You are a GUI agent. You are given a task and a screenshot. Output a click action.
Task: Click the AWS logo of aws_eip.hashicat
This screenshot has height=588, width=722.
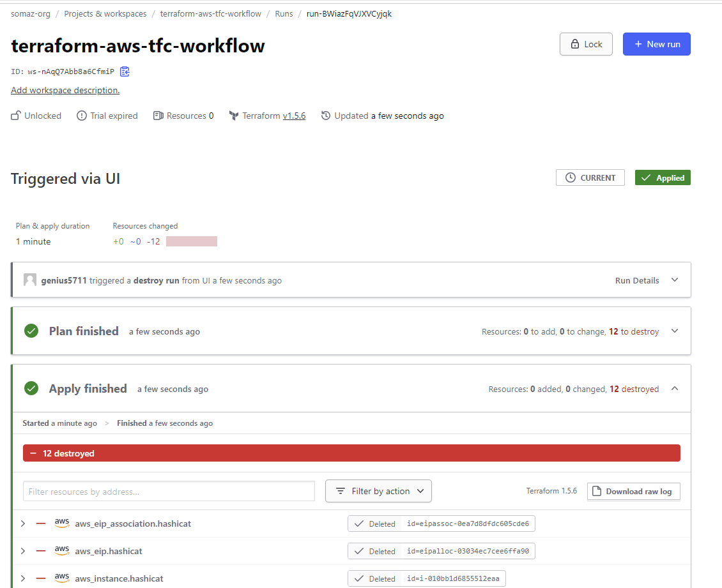(x=62, y=550)
